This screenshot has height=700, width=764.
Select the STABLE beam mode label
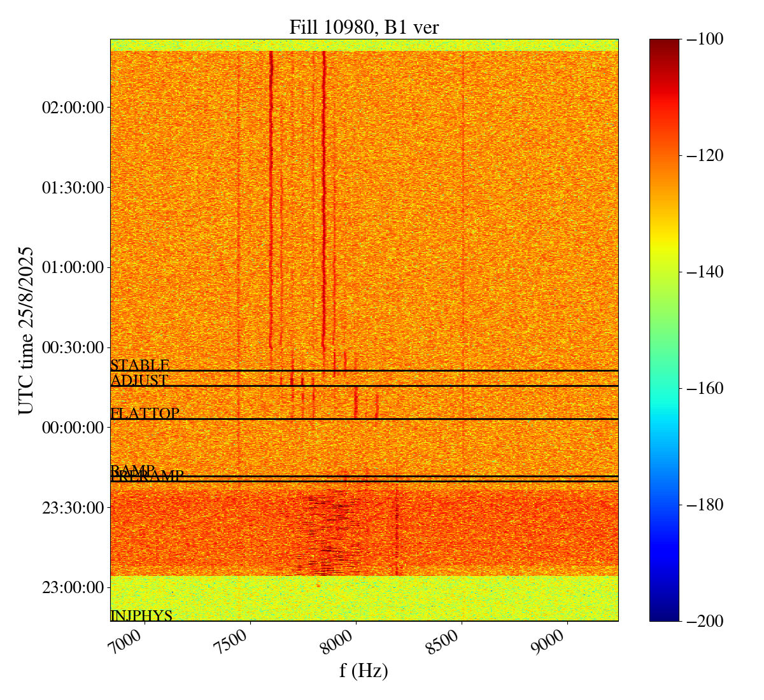coord(139,365)
